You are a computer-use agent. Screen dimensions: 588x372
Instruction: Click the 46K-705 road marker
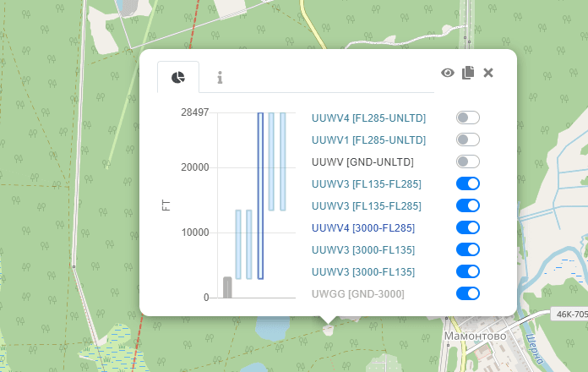(569, 315)
